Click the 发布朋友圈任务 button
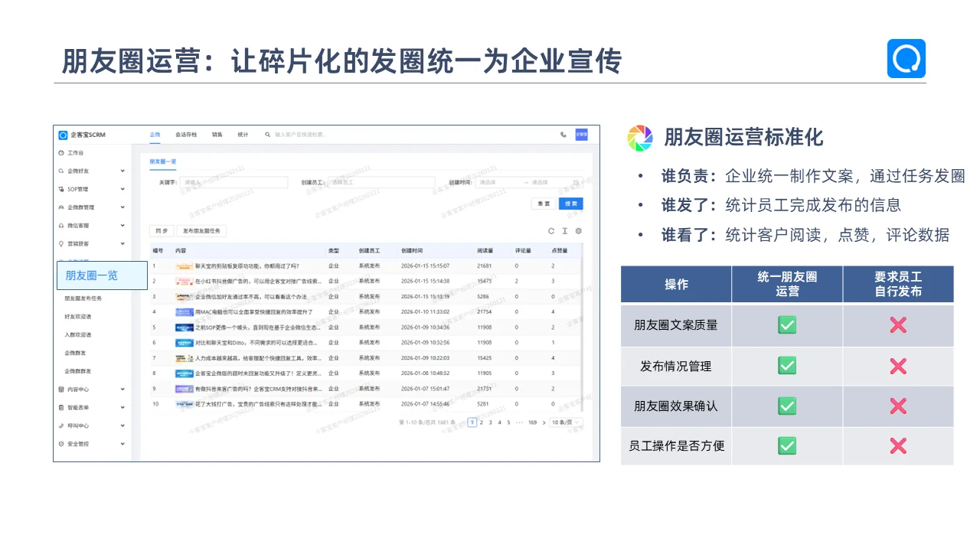The image size is (980, 551). (x=201, y=230)
